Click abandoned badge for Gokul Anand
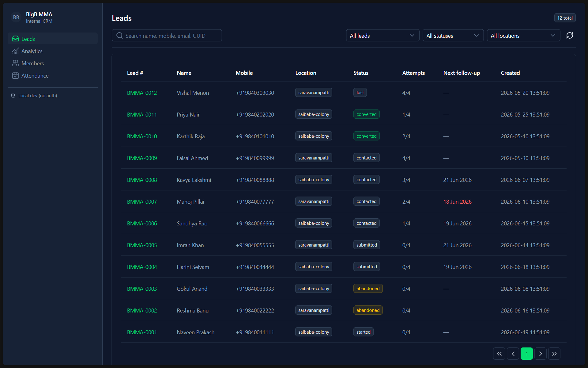 tap(368, 289)
